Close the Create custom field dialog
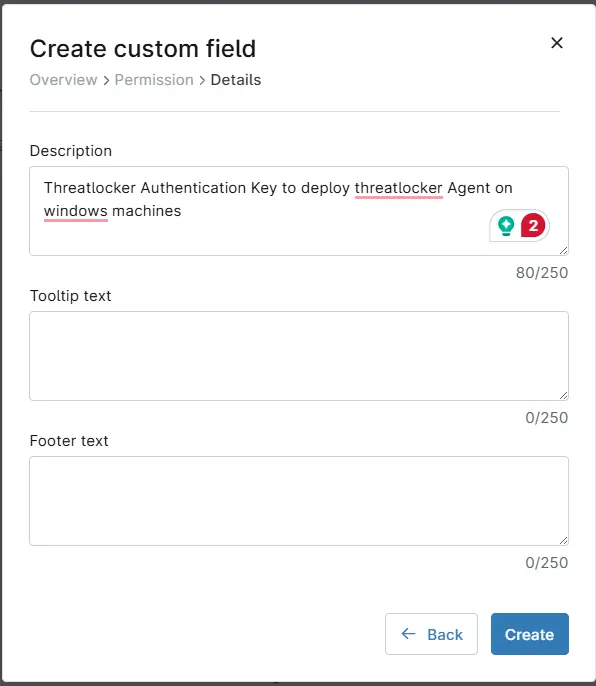 pos(557,43)
